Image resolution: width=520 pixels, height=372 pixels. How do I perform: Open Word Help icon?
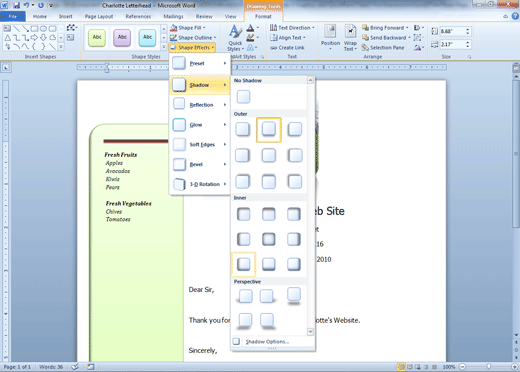(515, 16)
